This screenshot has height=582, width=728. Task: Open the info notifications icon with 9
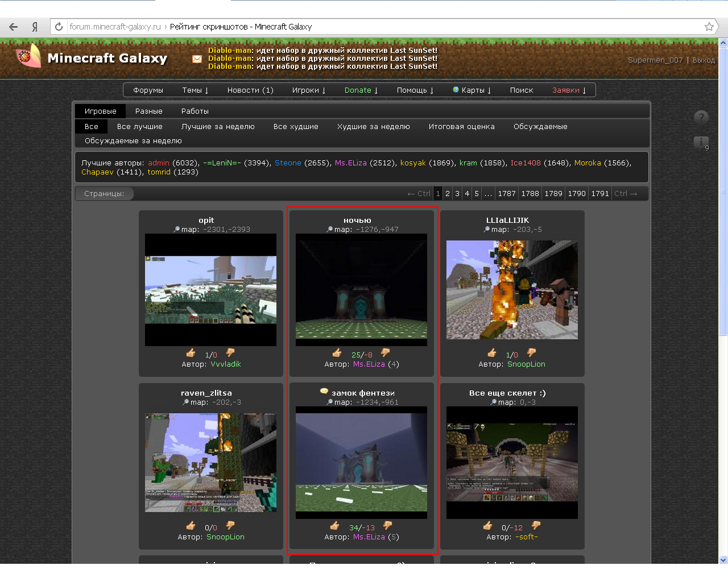(701, 143)
